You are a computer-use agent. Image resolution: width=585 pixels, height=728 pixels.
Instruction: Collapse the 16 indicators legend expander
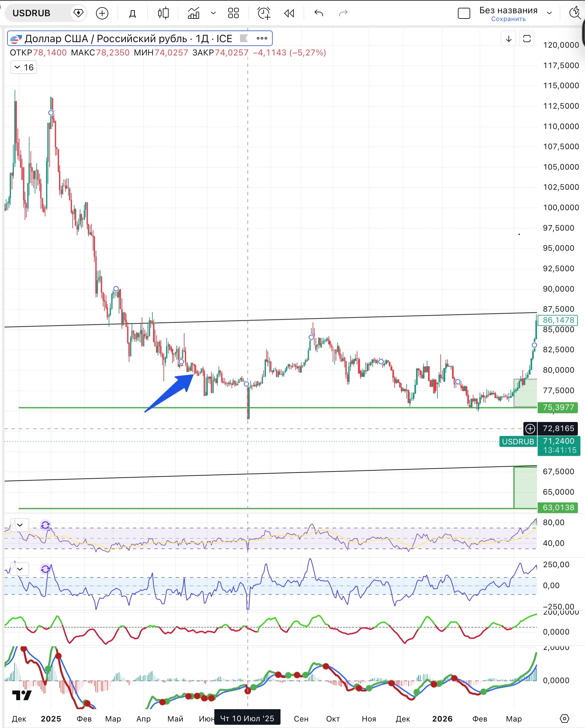point(24,67)
